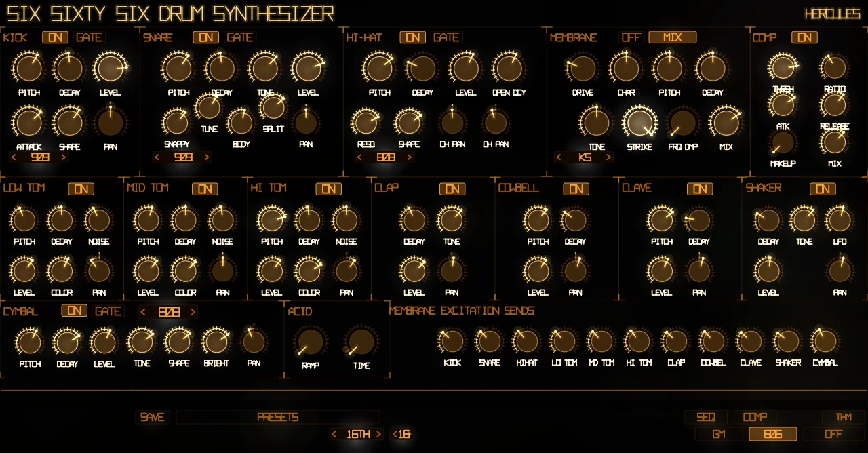Select the 606 mapping option
Image resolution: width=868 pixels, height=453 pixels.
tap(772, 434)
